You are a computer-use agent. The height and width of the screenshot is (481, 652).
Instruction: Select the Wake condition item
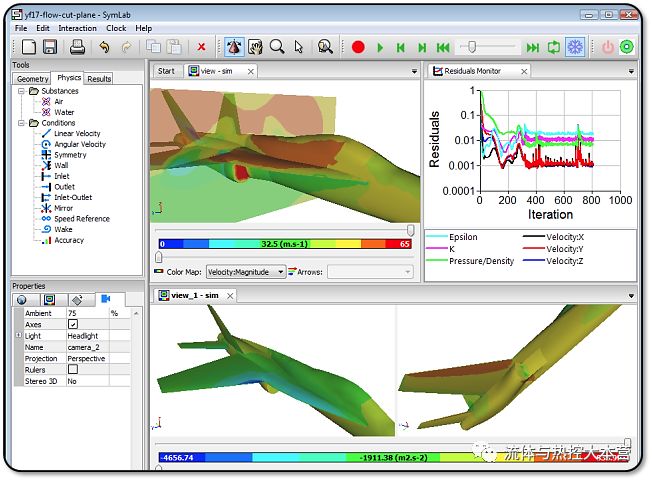[x=62, y=229]
